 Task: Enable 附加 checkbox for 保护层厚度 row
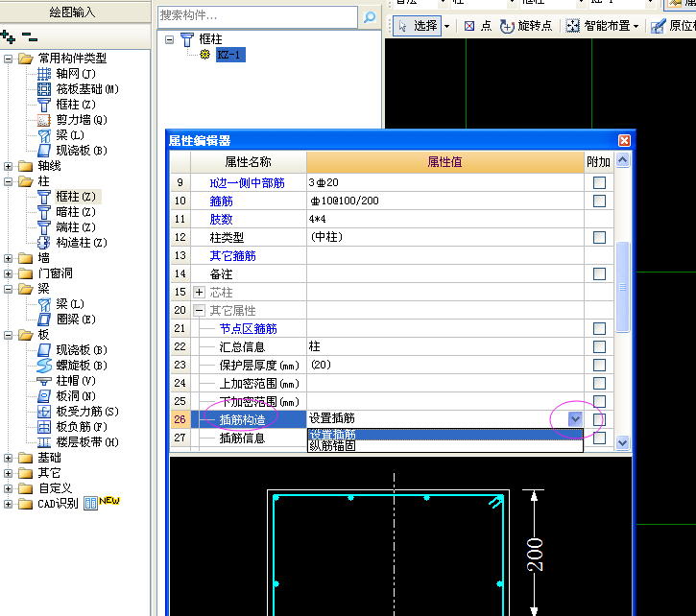(599, 365)
